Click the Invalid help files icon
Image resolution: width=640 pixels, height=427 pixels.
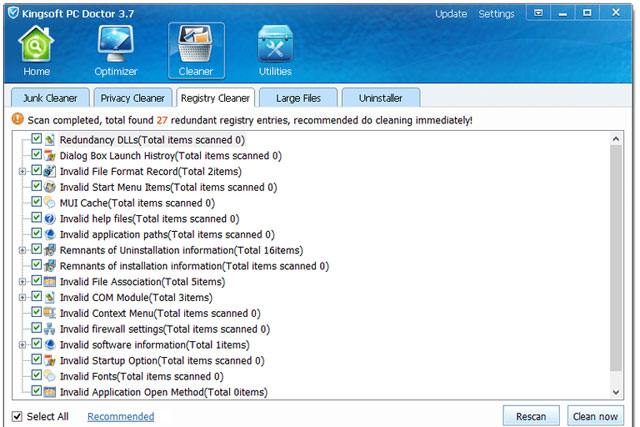coord(49,219)
